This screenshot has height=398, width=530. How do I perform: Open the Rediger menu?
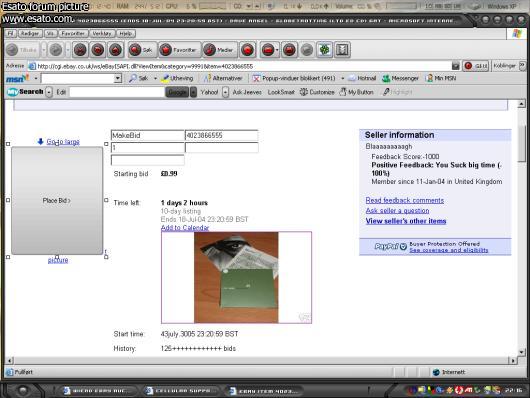coord(30,33)
